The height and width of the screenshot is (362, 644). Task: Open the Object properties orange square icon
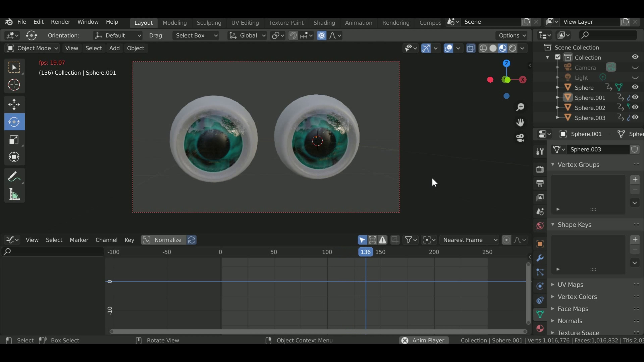(x=540, y=244)
